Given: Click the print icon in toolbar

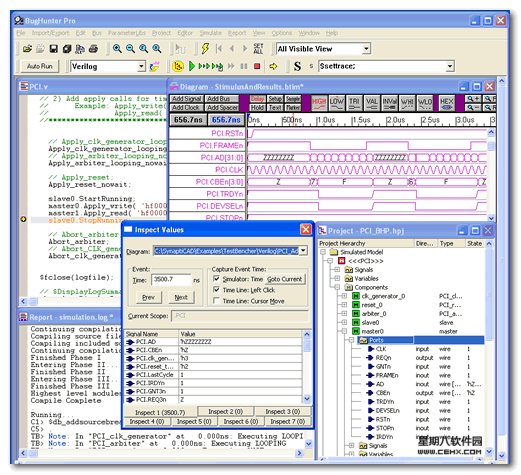Looking at the screenshot, I should click(x=93, y=49).
